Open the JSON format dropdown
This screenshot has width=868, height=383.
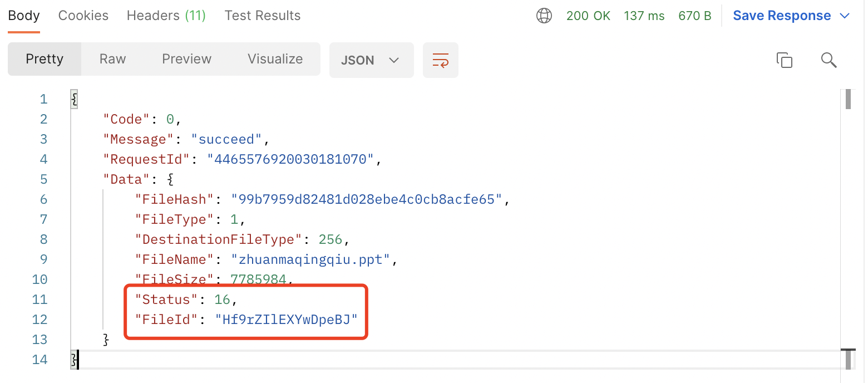tap(371, 60)
